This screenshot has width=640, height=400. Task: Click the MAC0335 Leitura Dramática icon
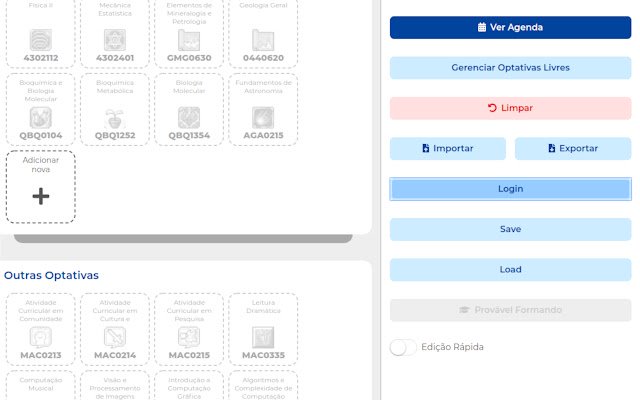coord(263,337)
